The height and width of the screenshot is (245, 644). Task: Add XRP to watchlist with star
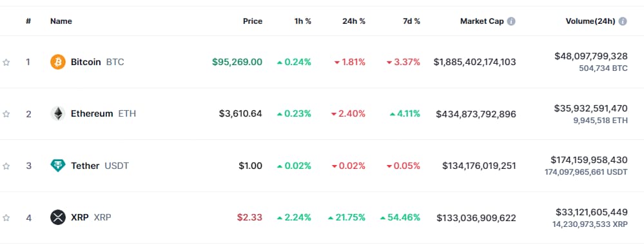coord(6,218)
